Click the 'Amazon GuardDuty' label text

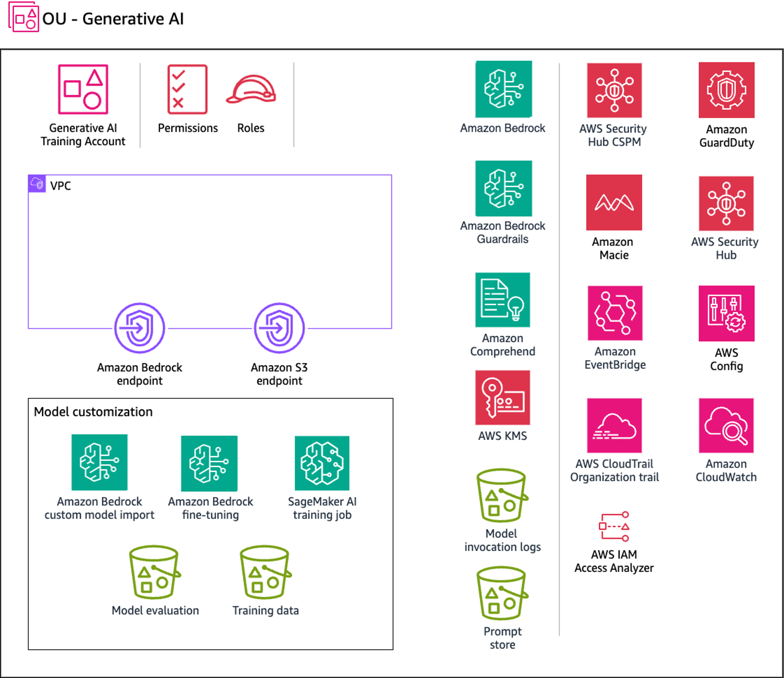tap(726, 136)
